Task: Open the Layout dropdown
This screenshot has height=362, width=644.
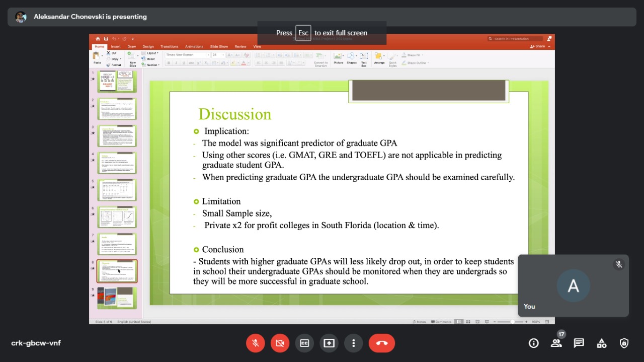Action: (149, 53)
